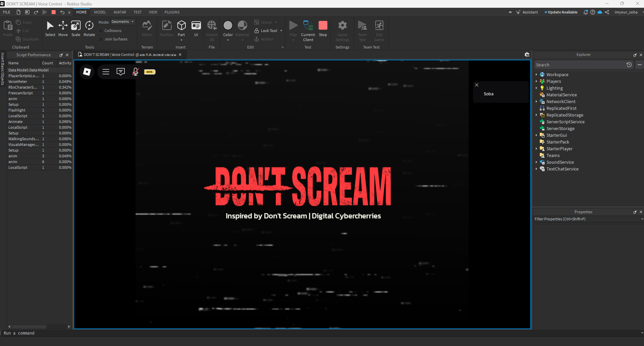Toggle the Join Surfaces checkbox
Screen dimensions: 644x346
coord(100,39)
